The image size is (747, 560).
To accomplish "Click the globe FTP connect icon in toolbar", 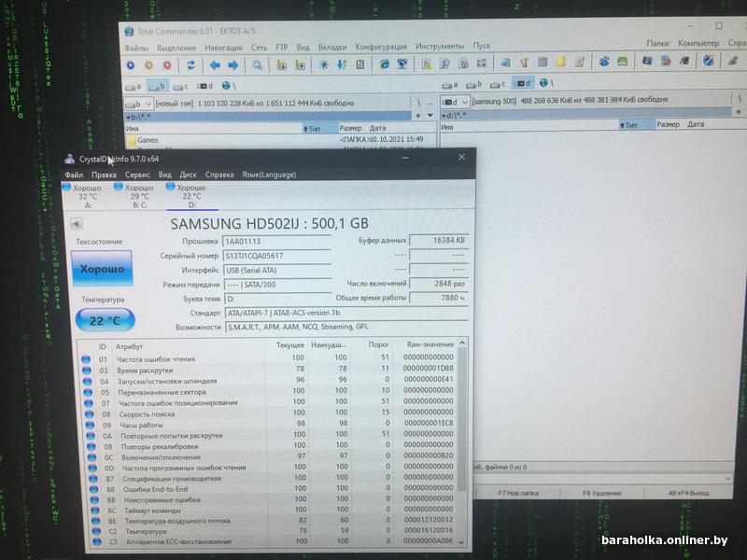I will point(385,64).
